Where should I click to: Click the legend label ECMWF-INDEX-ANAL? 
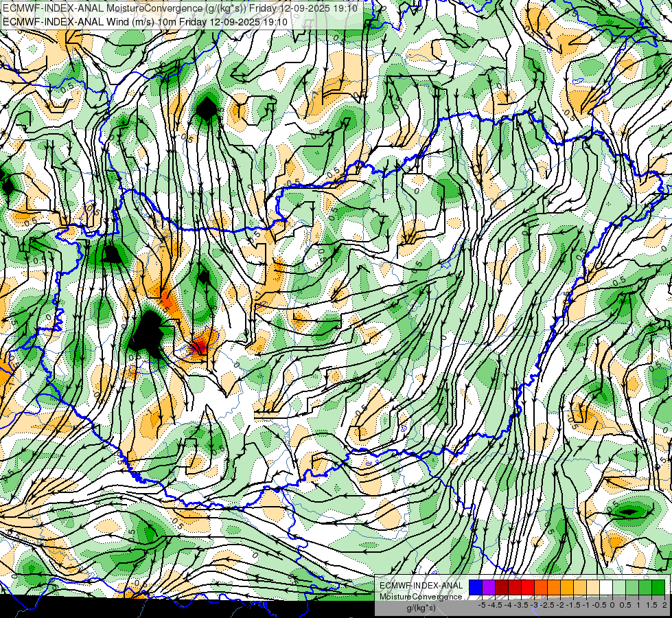pyautogui.click(x=421, y=586)
